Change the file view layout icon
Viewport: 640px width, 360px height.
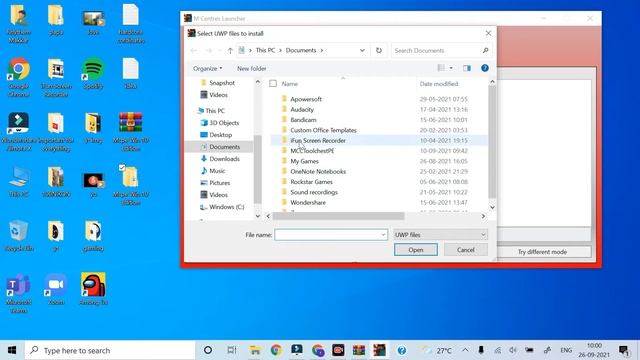(x=441, y=68)
